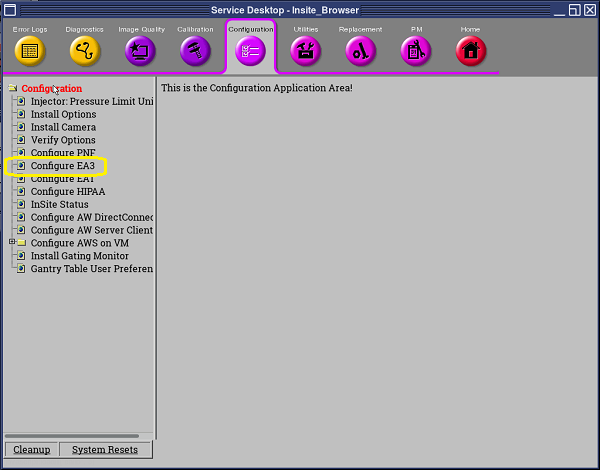
Task: Click the Cleanup button
Action: [x=31, y=450]
